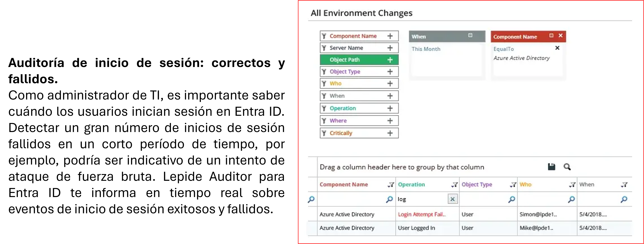Add a Critically filter with plus
The width and height of the screenshot is (644, 244).
tap(390, 133)
